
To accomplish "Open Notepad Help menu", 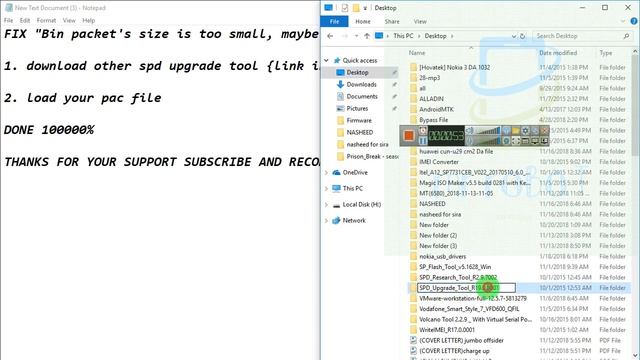I will (x=89, y=20).
